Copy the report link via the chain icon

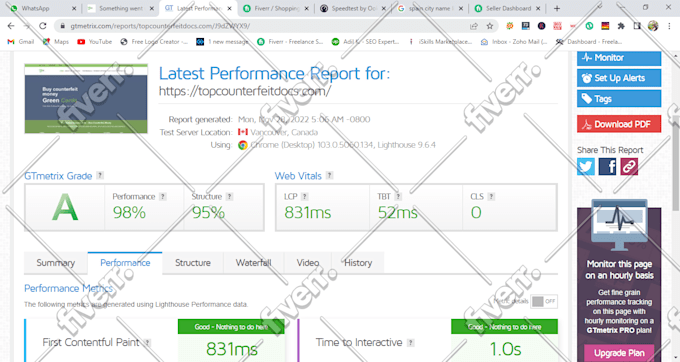pos(629,166)
